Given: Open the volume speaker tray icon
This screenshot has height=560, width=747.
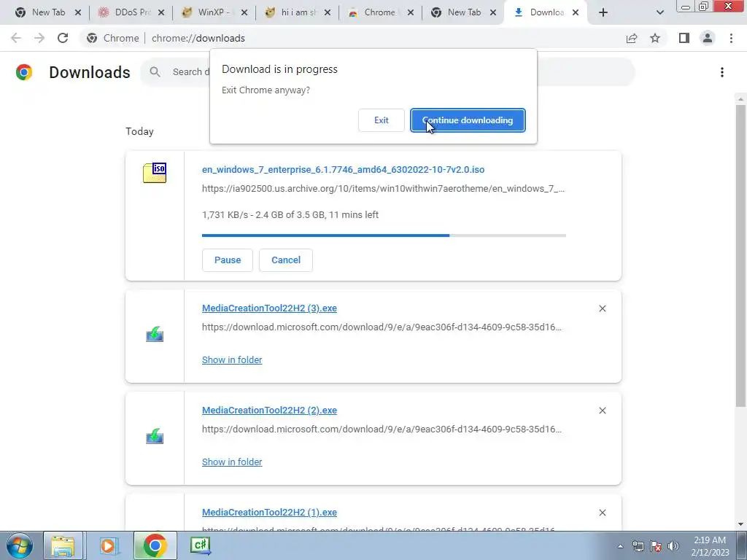Looking at the screenshot, I should [673, 546].
